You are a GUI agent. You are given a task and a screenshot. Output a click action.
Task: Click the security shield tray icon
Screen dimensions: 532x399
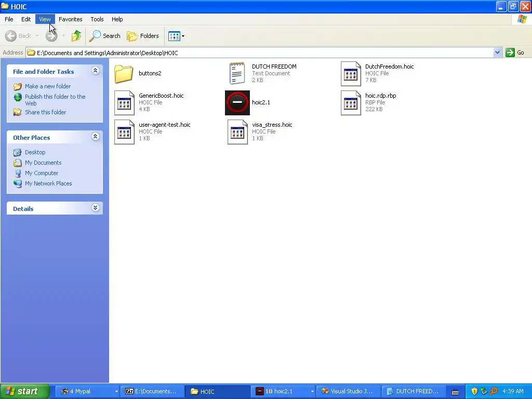[474, 391]
